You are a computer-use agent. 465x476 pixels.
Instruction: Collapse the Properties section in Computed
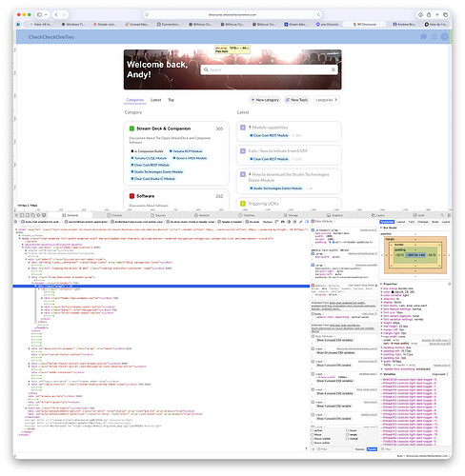click(x=381, y=284)
